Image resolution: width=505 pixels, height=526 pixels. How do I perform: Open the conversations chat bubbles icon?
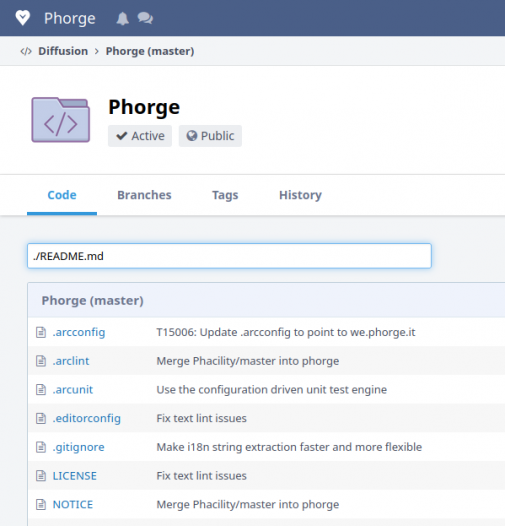[145, 18]
